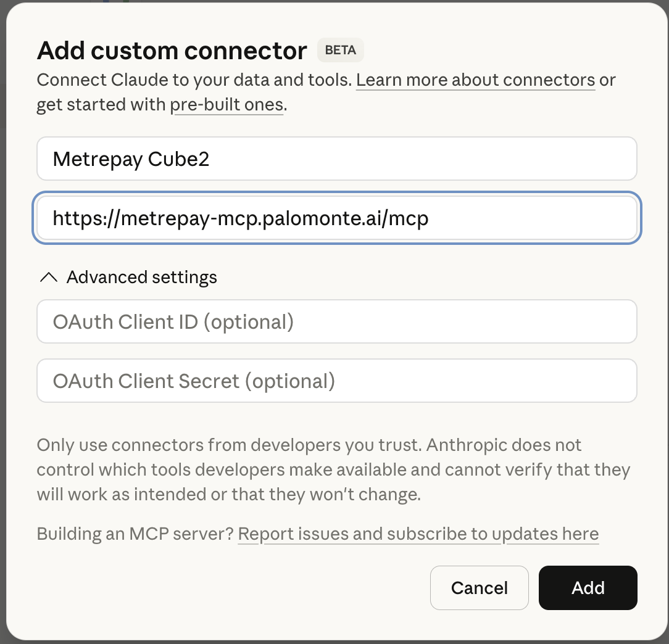Dismiss the dialog via the Cancel button
669x644 pixels.
pyautogui.click(x=480, y=588)
